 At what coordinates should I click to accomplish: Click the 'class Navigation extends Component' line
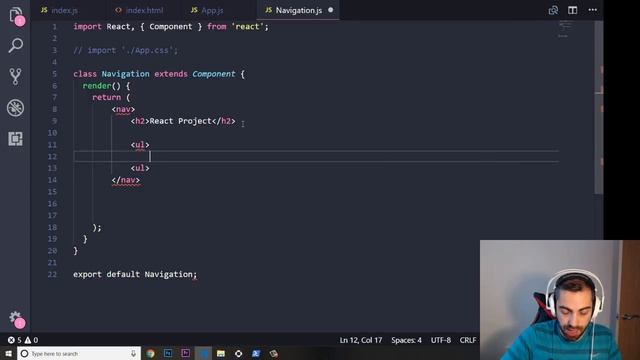159,74
